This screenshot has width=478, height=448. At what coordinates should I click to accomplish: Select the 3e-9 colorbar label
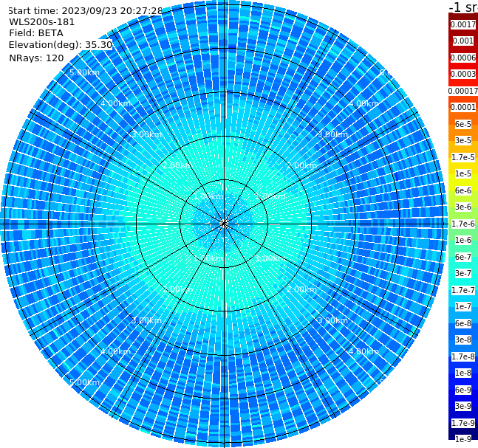(x=463, y=406)
